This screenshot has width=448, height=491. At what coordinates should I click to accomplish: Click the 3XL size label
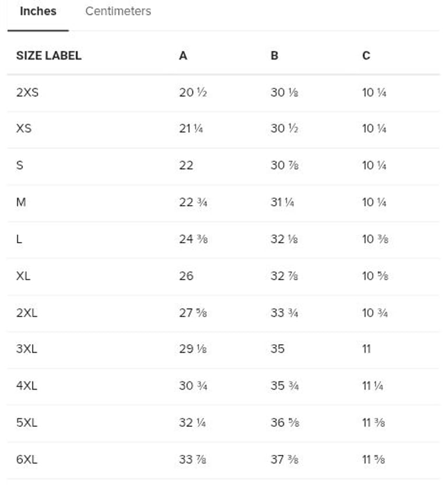(x=27, y=349)
